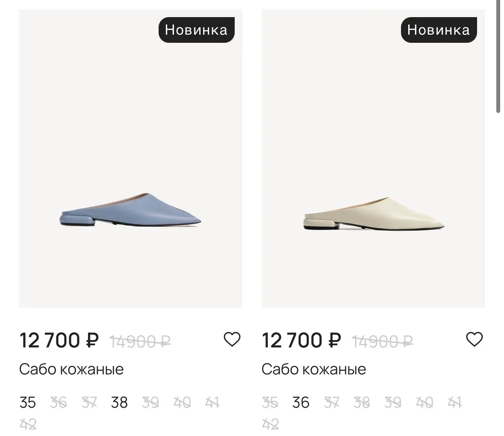Click the 12 700 ₽ price of blue mules
The height and width of the screenshot is (436, 504).
click(x=59, y=341)
